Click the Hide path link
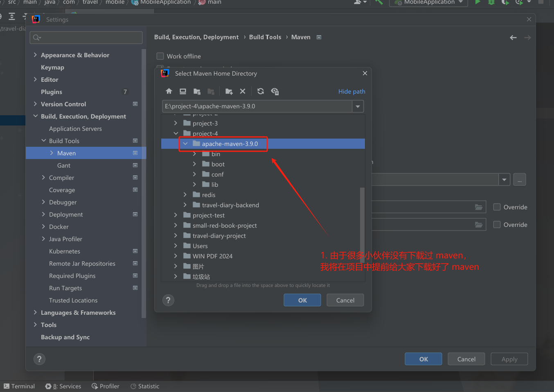The image size is (554, 392). (351, 92)
